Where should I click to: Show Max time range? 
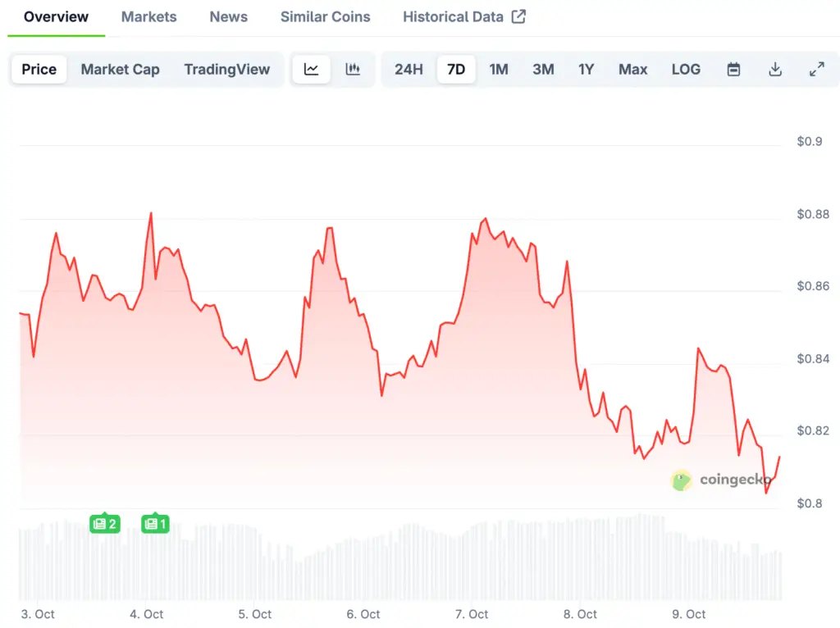[632, 70]
